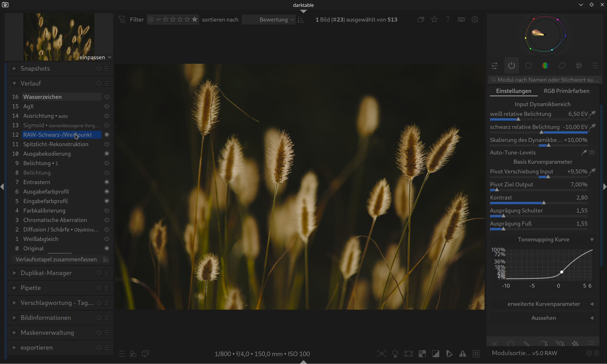This screenshot has width=607, height=364.
Task: Toggle the Farbkalibrierung power icon in history
Action: [x=107, y=210]
